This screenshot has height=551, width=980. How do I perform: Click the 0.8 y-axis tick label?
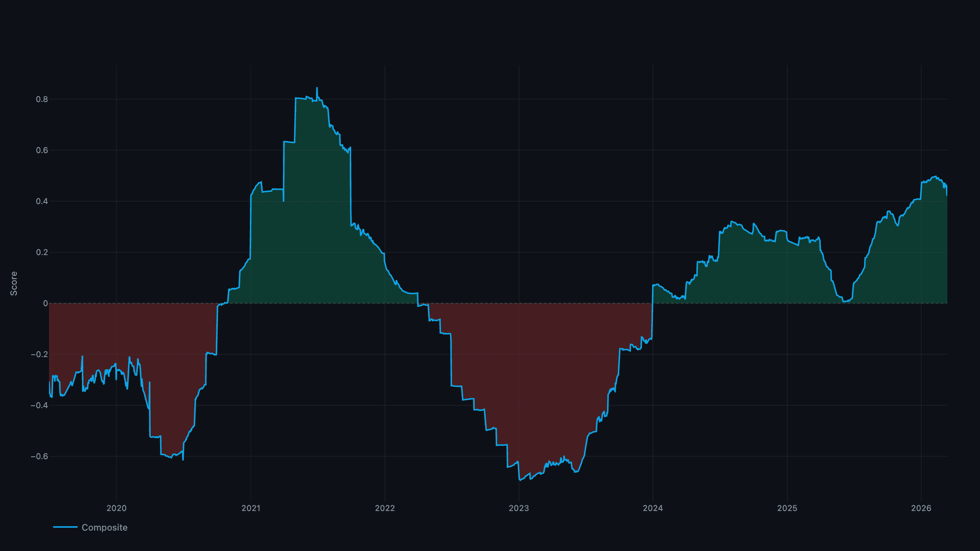42,99
